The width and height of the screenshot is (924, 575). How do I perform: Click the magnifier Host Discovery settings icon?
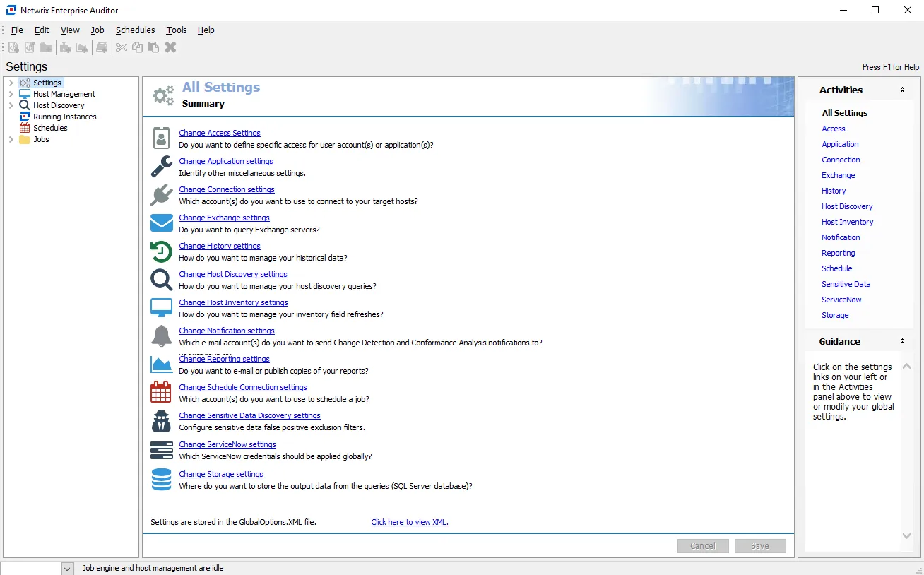coord(162,280)
